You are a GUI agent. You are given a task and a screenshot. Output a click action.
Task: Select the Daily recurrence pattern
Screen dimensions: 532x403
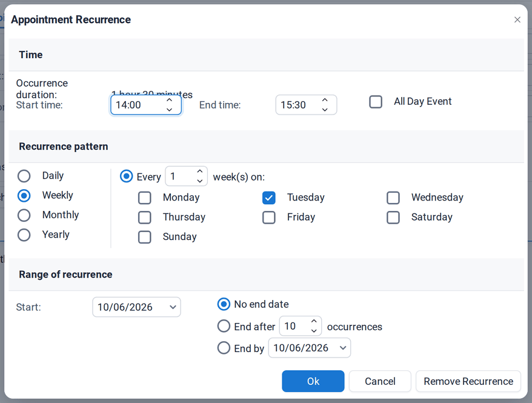[24, 176]
